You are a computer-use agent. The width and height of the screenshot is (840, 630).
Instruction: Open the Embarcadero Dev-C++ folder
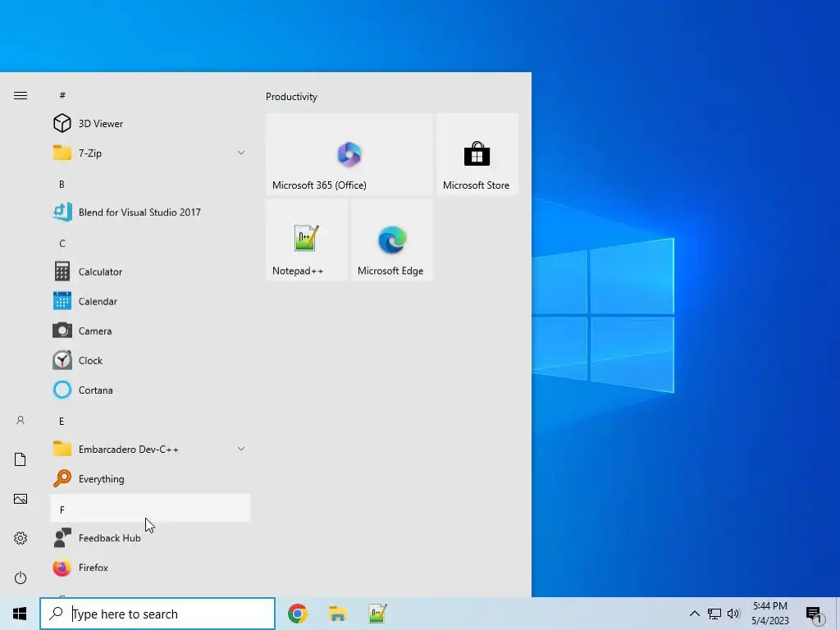tap(150, 450)
